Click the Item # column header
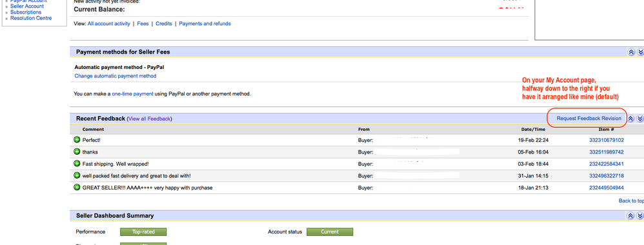The width and height of the screenshot is (644, 245). [x=606, y=130]
